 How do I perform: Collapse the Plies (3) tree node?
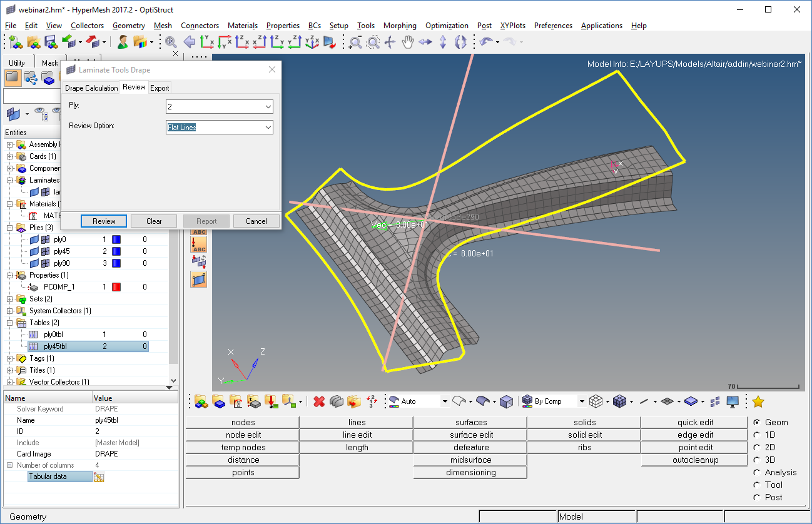tap(10, 228)
